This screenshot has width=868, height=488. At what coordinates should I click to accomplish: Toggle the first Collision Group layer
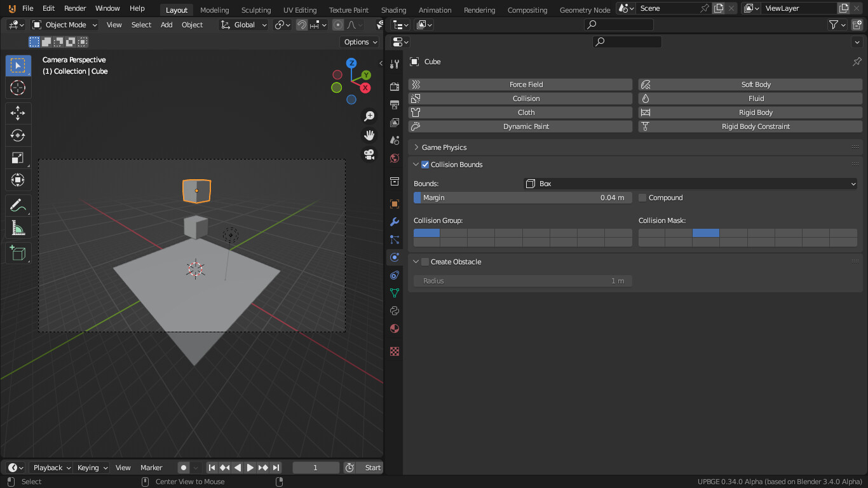426,233
